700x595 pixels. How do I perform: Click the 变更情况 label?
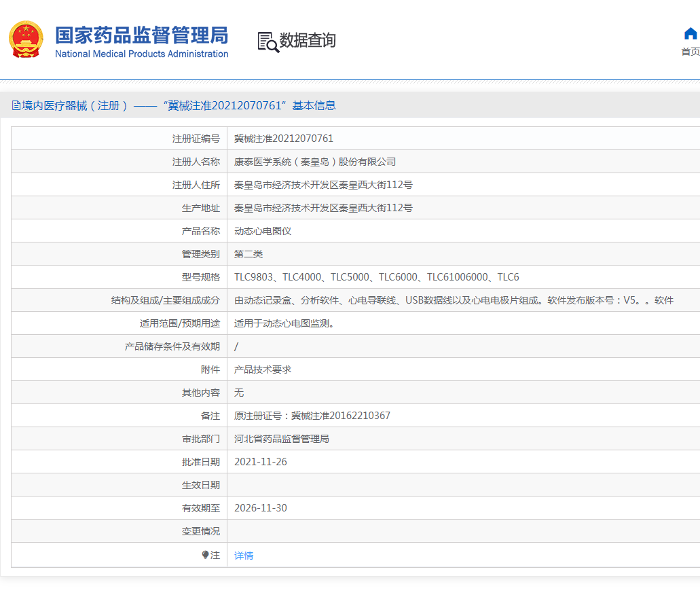201,532
